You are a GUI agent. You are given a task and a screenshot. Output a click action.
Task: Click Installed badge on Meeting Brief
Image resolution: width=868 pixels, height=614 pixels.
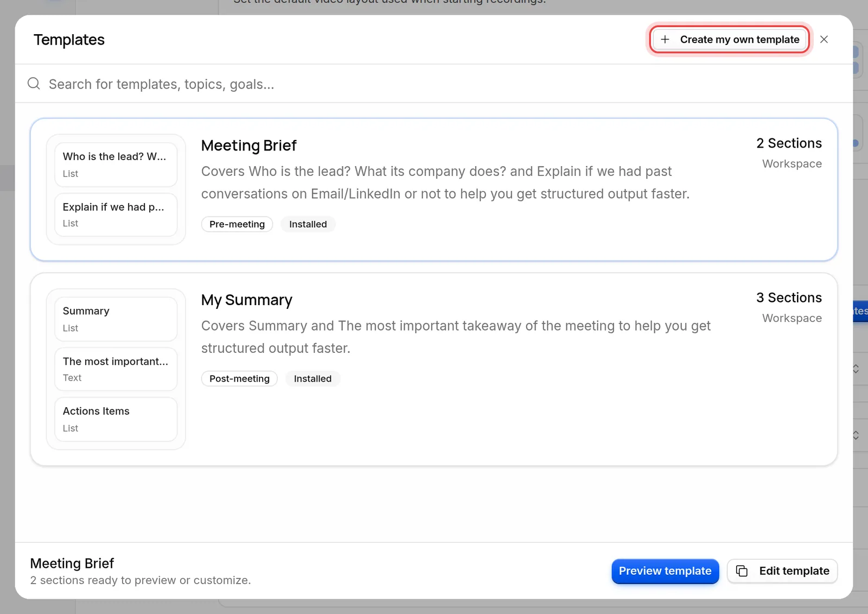pyautogui.click(x=308, y=224)
